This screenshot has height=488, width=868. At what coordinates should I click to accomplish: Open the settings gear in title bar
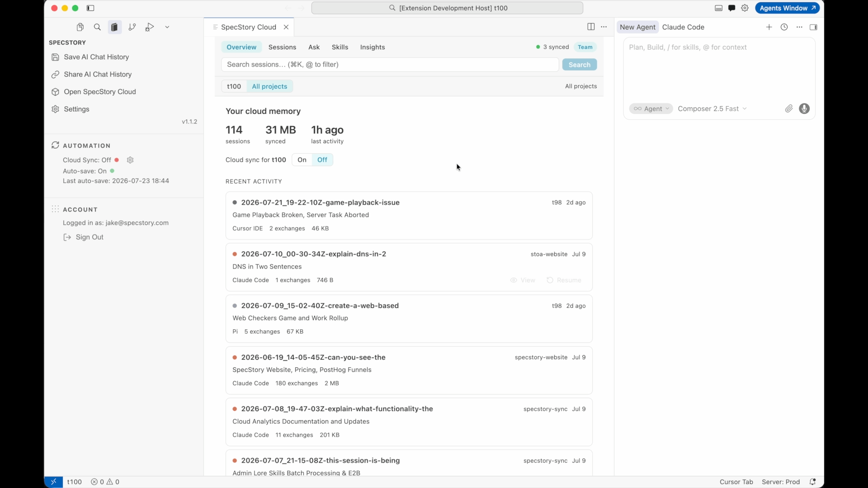point(745,8)
